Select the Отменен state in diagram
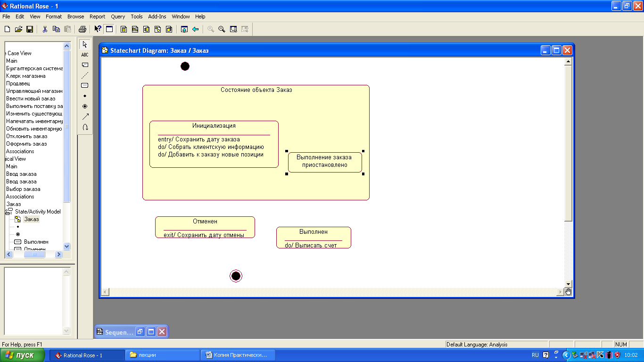 tap(205, 227)
